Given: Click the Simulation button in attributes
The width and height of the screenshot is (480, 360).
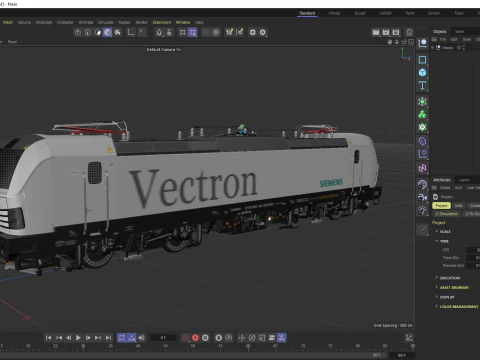Looking at the screenshot, I should coord(447,214).
